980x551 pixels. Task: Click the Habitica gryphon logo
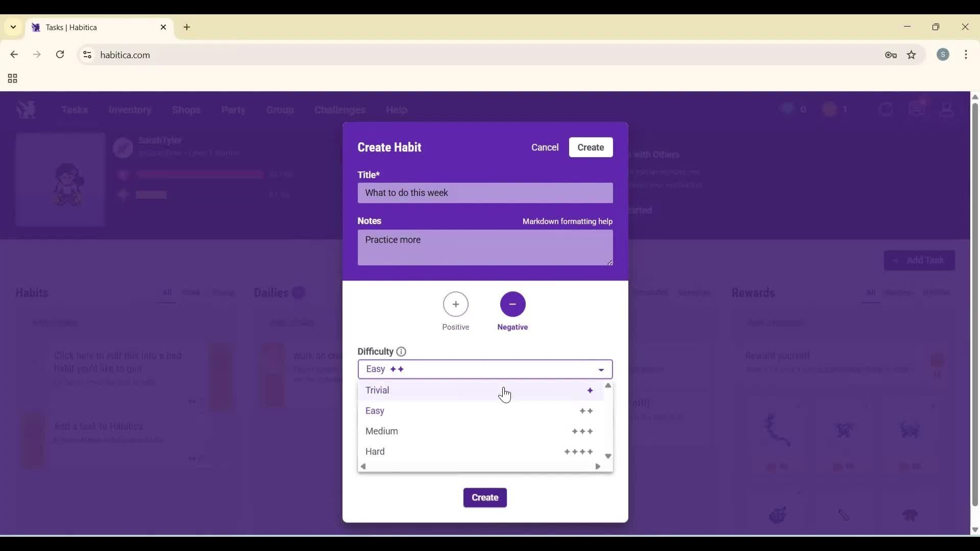point(26,109)
